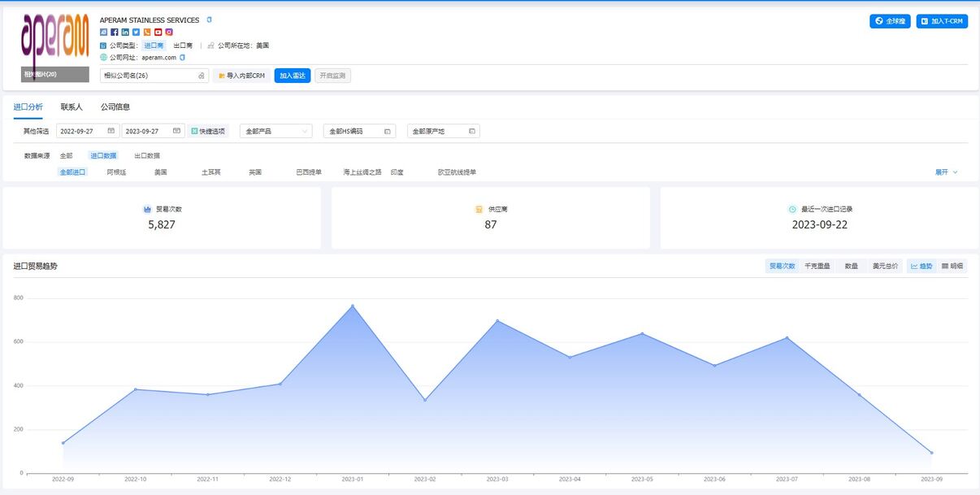Open calendar for the 2022-09-27 start date
980x495 pixels.
click(111, 131)
